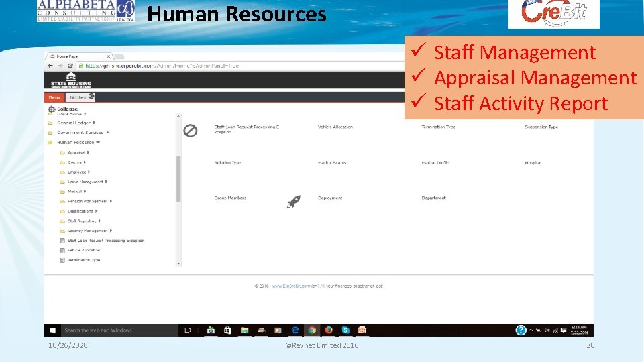Screen dimensions: 644x362
Task: Select the red Menu tab
Action: pos(54,97)
